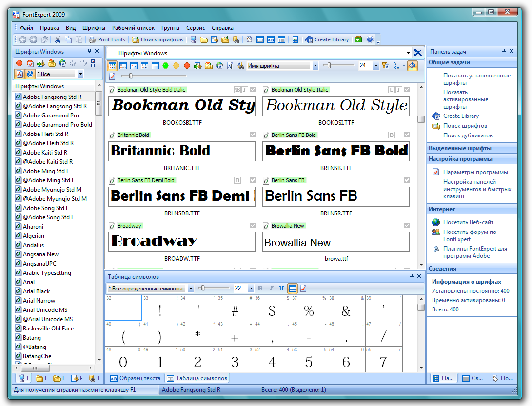Toggle checkbox for Browallia New font

(407, 225)
